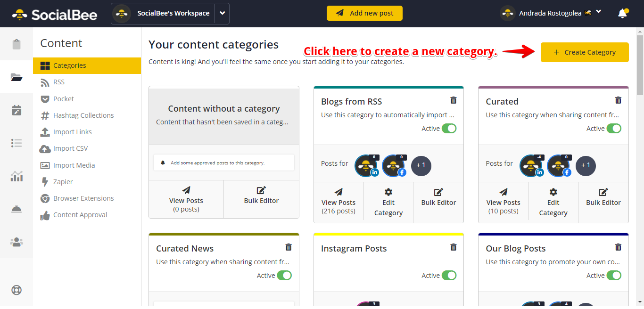
Task: Click Edit Category for Blogs from RSS
Action: pyautogui.click(x=388, y=202)
